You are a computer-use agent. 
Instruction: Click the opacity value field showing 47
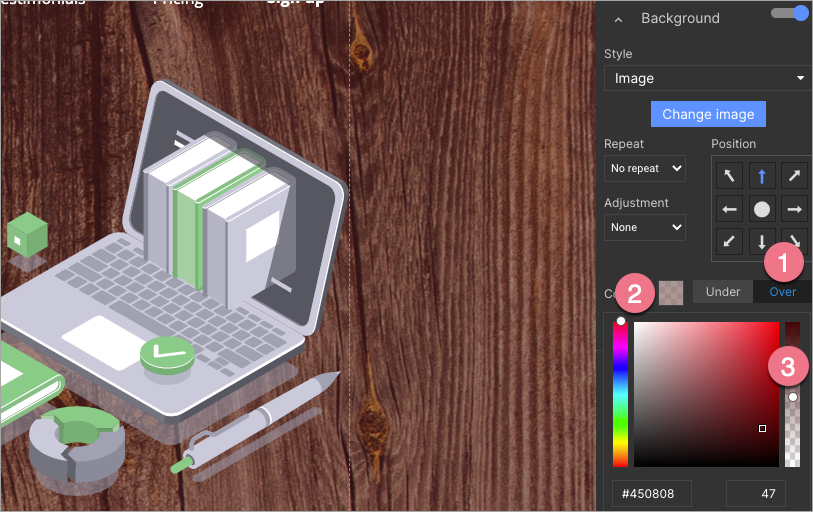(755, 493)
